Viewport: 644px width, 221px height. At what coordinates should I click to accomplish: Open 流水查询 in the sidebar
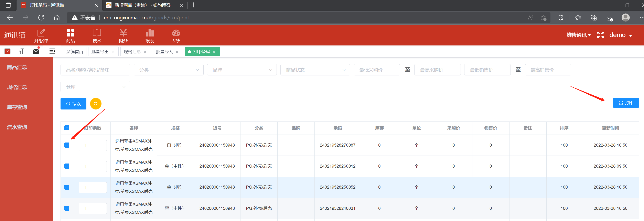click(x=17, y=127)
